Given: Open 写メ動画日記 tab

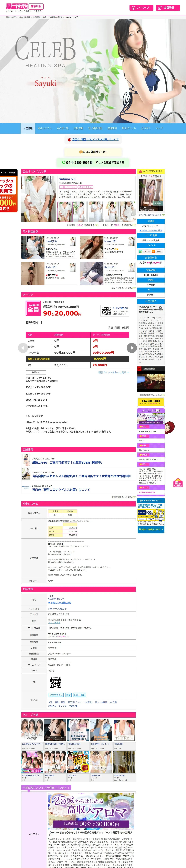Looking at the screenshot, I should coord(95,128).
